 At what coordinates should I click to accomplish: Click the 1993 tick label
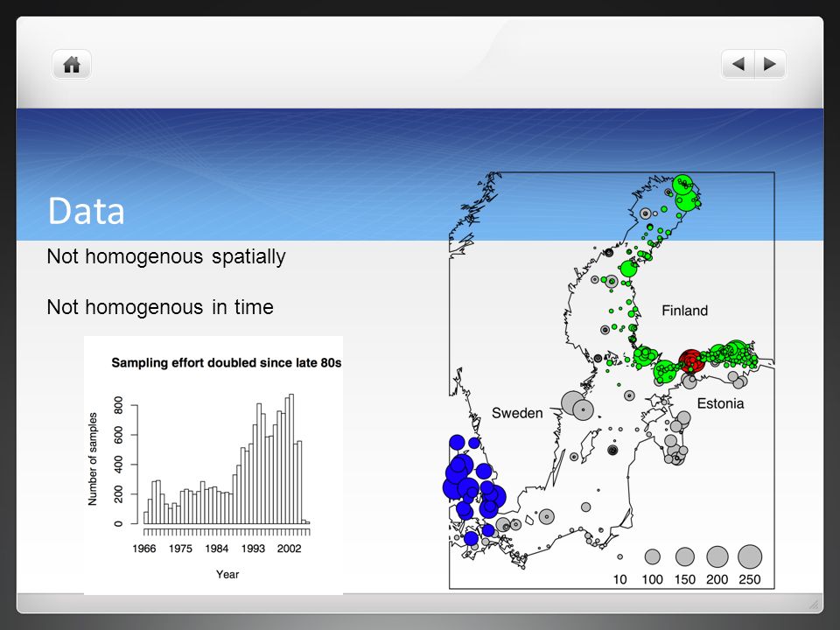coord(253,549)
